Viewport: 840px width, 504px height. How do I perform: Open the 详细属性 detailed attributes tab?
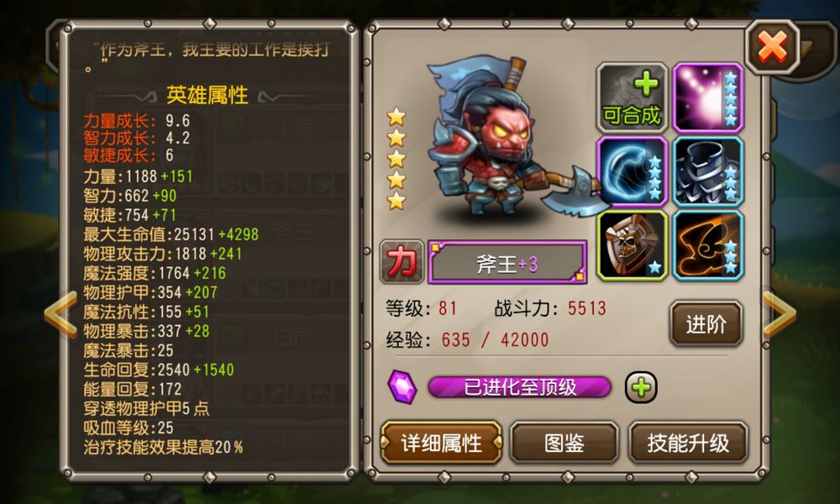coord(442,443)
